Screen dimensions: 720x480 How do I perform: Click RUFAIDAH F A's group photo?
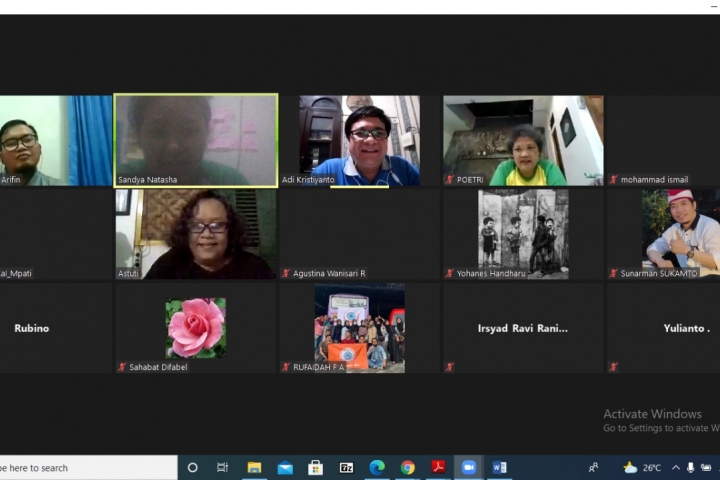pos(360,328)
